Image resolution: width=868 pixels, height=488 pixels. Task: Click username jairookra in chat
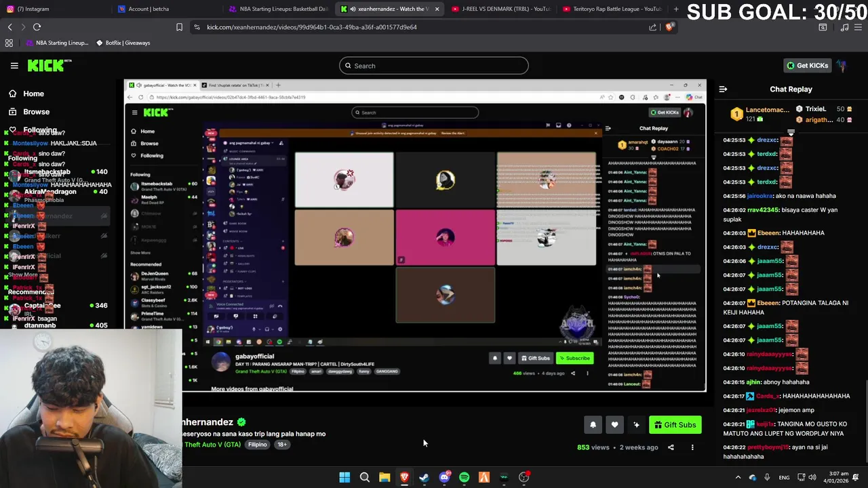tap(759, 196)
